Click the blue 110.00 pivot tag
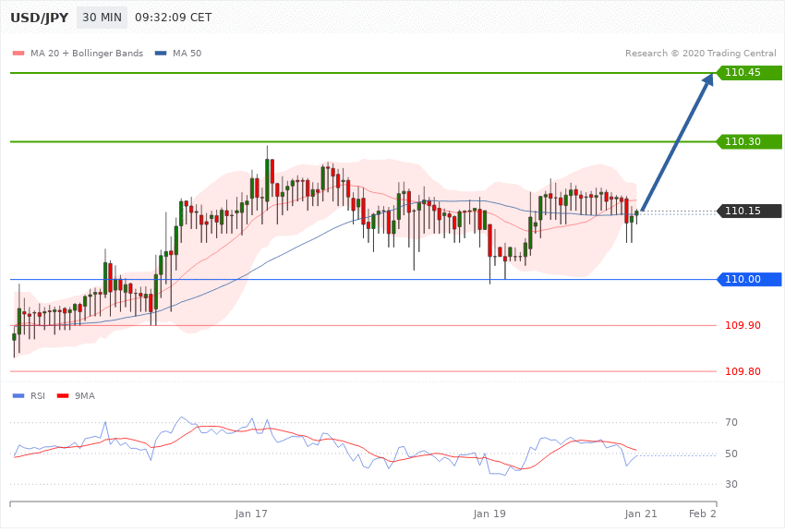 (750, 279)
